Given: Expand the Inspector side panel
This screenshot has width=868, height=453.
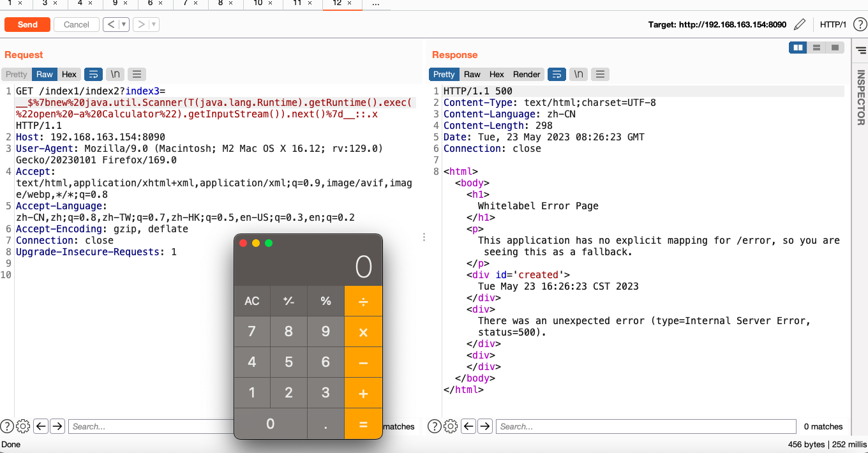Looking at the screenshot, I should coord(860,98).
